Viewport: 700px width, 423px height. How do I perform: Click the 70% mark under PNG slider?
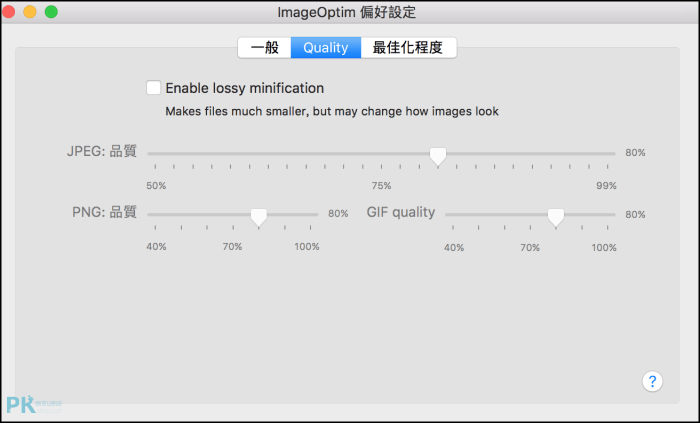coord(233,246)
